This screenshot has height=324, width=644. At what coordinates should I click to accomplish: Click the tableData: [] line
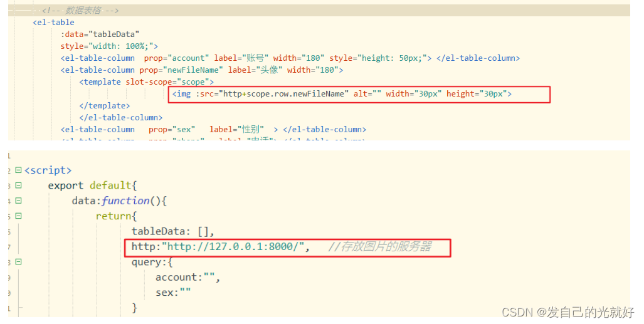point(173,231)
